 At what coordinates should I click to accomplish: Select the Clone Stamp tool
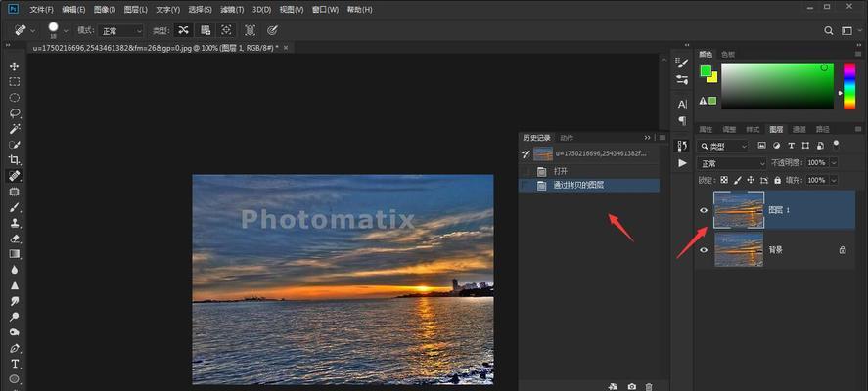click(x=15, y=223)
